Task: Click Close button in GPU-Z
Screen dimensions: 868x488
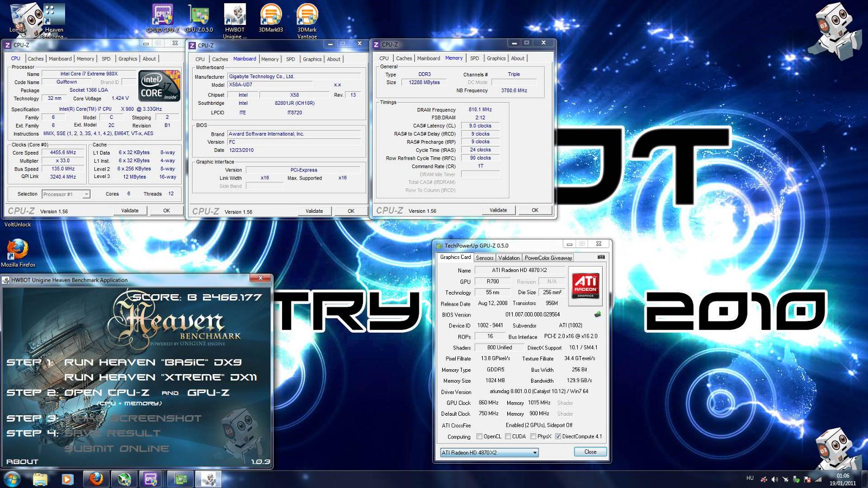Action: pos(590,452)
